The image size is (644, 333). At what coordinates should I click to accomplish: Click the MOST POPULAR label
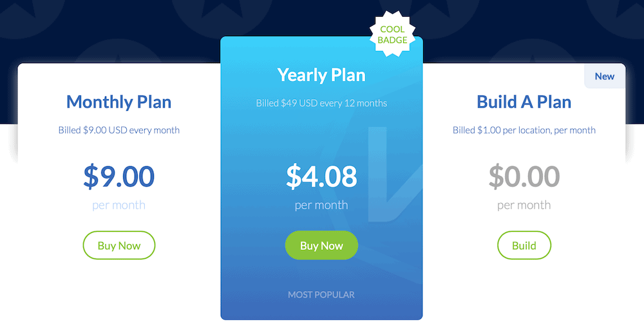(321, 294)
